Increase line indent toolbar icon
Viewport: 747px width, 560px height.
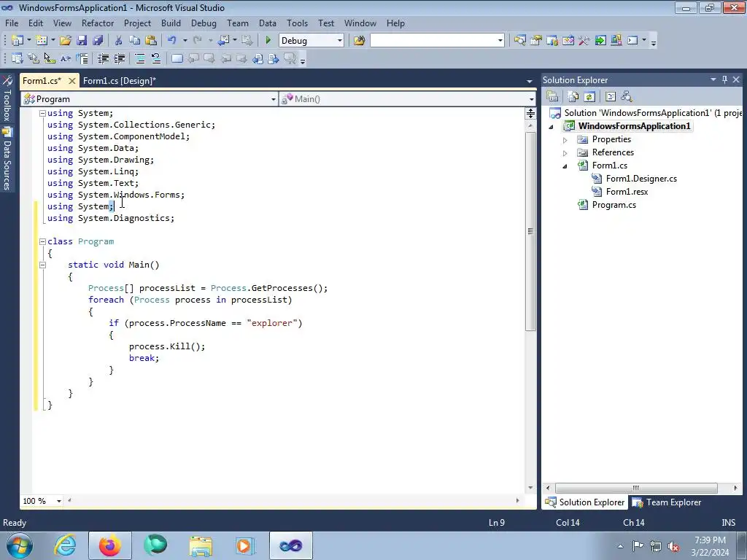119,58
